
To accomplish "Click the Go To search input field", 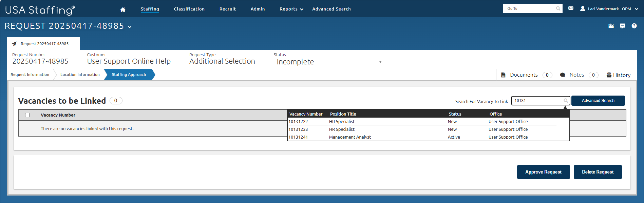I will click(x=529, y=9).
